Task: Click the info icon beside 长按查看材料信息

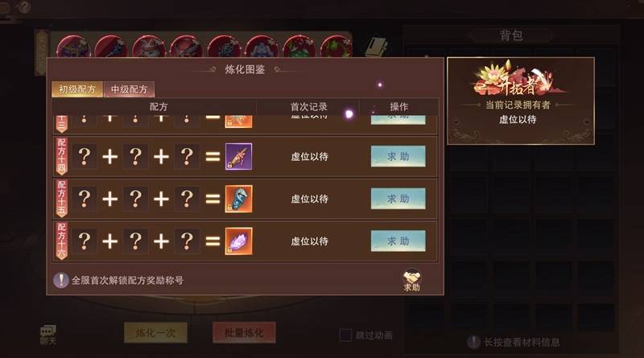Action: point(473,342)
